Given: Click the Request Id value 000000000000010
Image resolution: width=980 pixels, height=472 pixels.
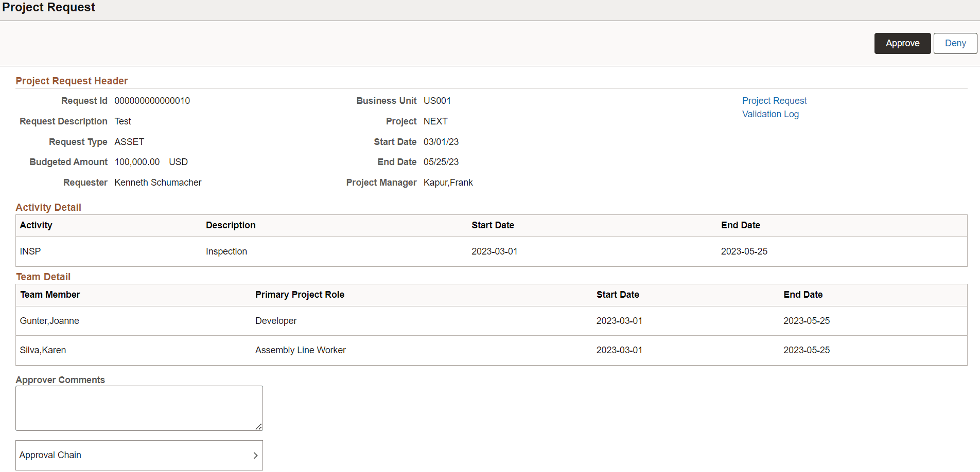Looking at the screenshot, I should (x=152, y=101).
